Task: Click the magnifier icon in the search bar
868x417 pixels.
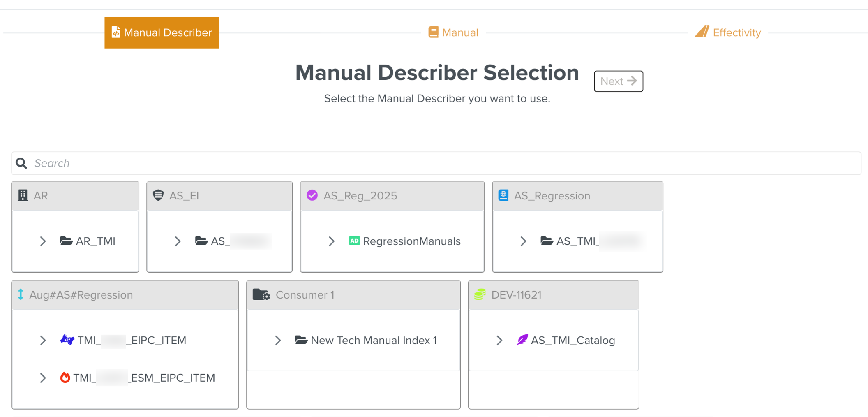Action: pyautogui.click(x=21, y=163)
